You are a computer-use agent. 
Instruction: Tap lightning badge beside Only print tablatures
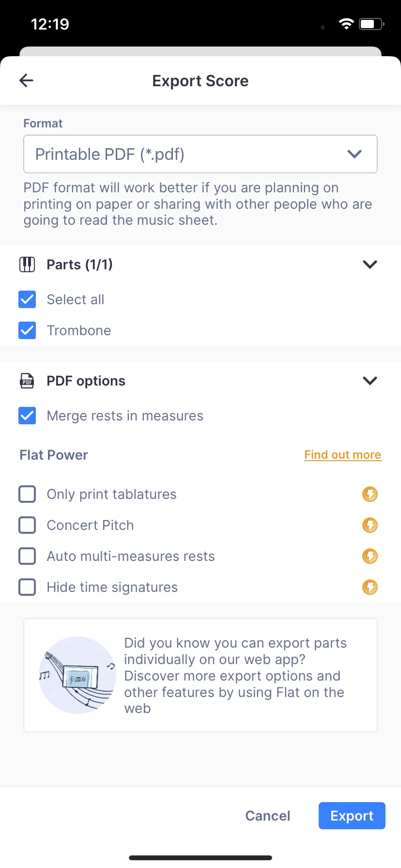(370, 494)
